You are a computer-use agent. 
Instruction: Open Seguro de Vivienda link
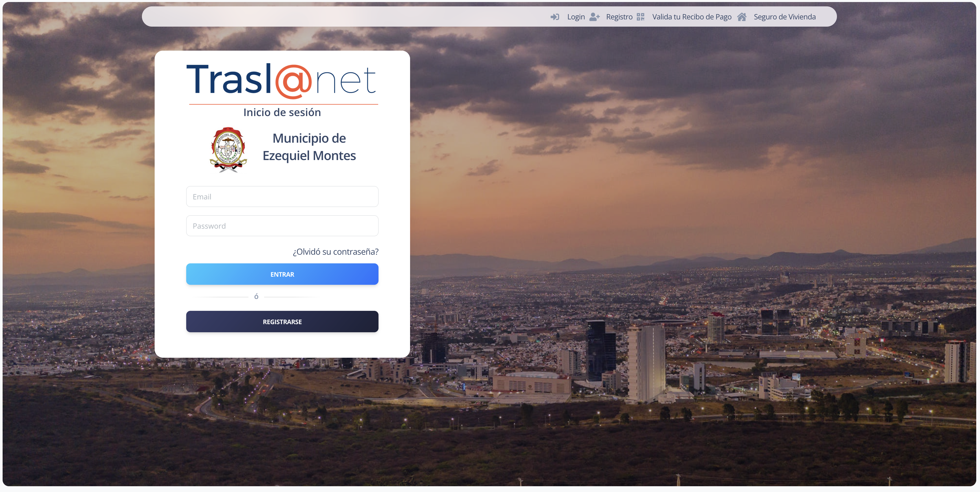click(785, 17)
